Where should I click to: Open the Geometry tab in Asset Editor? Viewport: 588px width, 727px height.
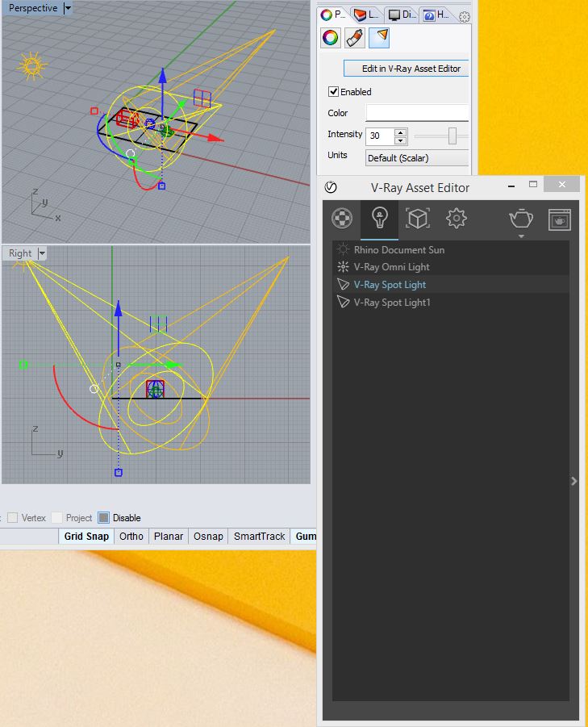point(418,219)
